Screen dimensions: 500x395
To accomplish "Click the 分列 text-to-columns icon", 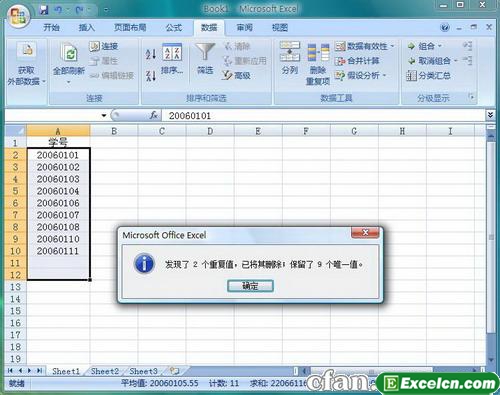I will pos(290,52).
